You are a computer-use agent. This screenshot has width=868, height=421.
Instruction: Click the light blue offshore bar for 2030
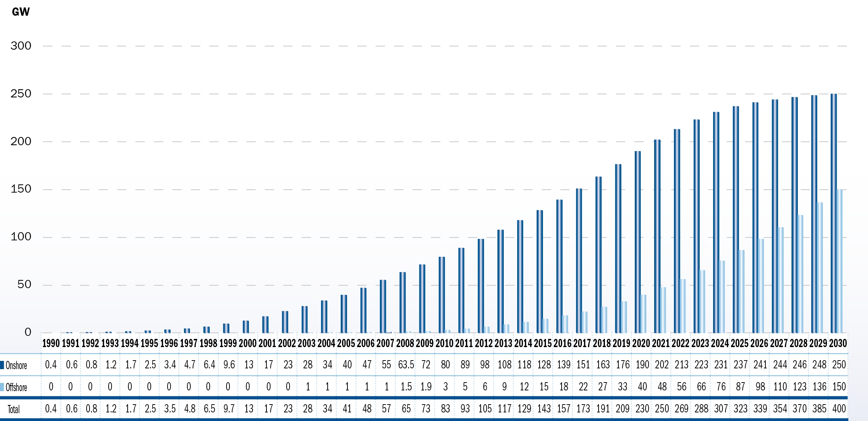click(x=840, y=261)
